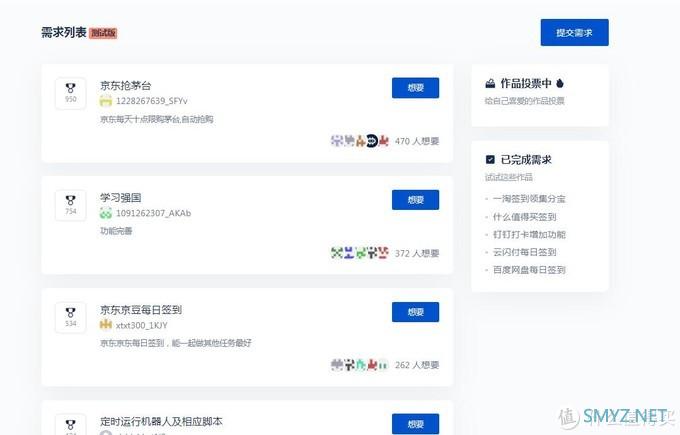Click the 提交需求 submit button
The image size is (680, 435).
[x=574, y=33]
